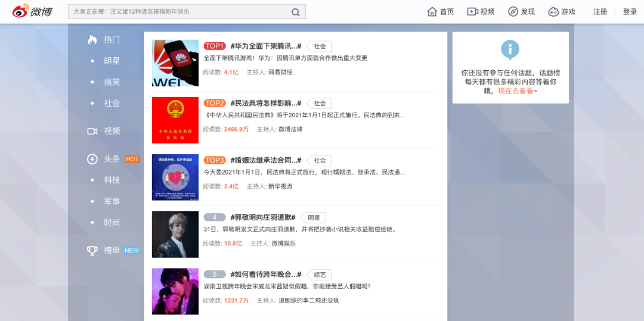
Task: Click the number 5 rank badge
Action: (x=215, y=275)
